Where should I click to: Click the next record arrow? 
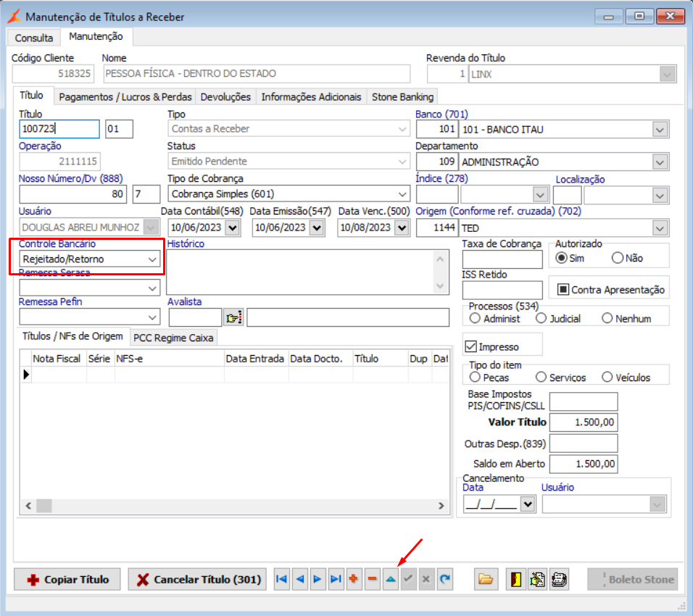tap(318, 579)
